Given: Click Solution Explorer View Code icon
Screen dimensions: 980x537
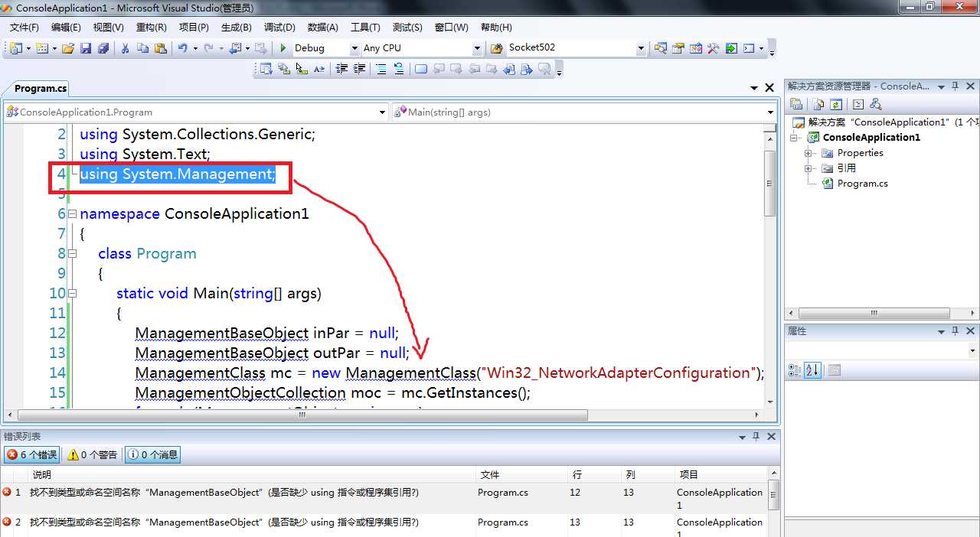Looking at the screenshot, I should point(858,105).
